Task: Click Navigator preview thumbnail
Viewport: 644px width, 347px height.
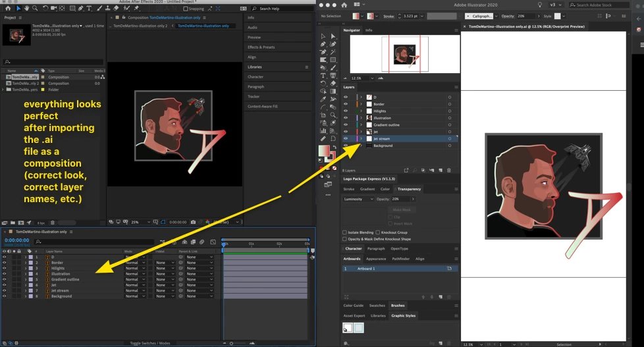Action: [404, 54]
